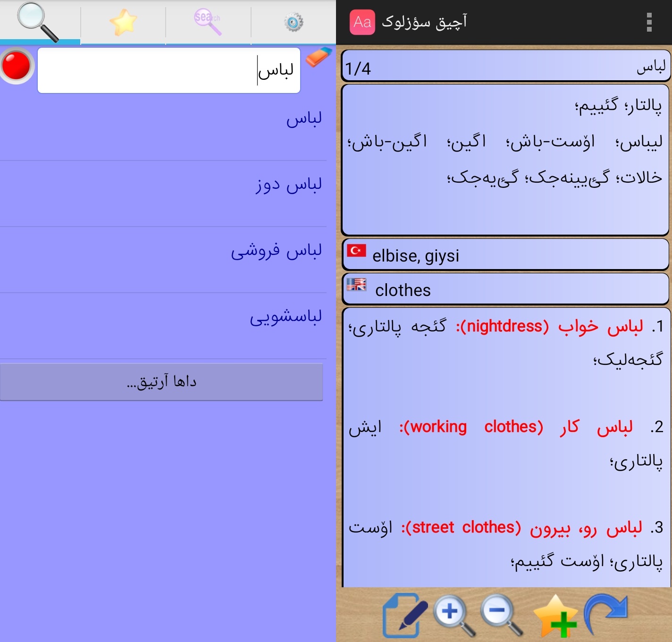This screenshot has height=642, width=672.
Task: Tap the Aa dictionary app icon
Action: [x=362, y=22]
